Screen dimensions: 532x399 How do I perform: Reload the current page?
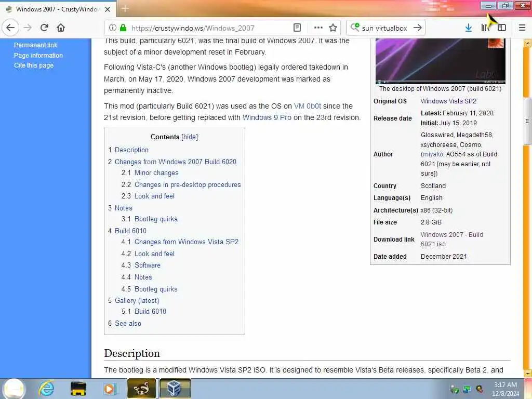44,28
